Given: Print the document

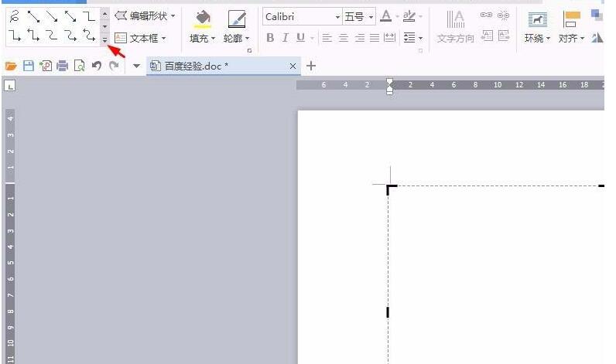Looking at the screenshot, I should pos(63,66).
